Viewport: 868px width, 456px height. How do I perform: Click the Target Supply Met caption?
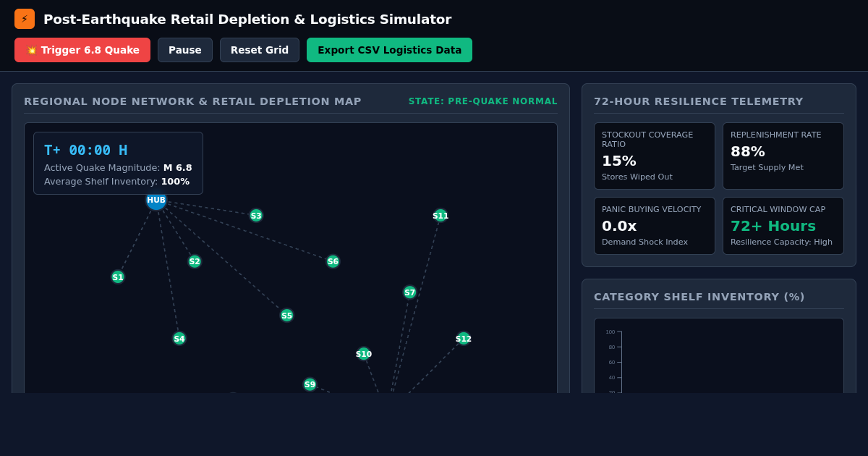pos(767,167)
